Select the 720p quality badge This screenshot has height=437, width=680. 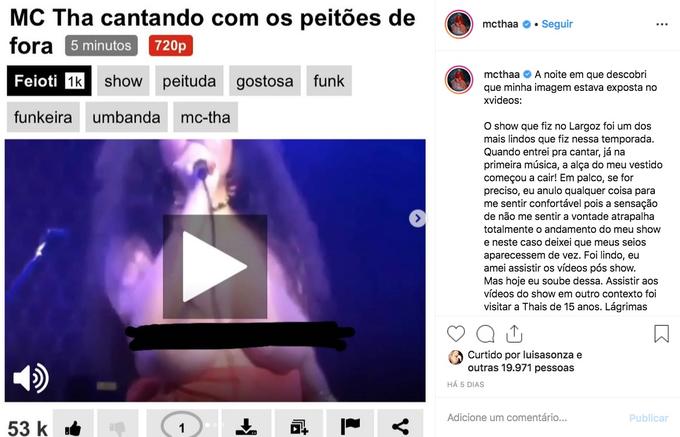coord(170,46)
